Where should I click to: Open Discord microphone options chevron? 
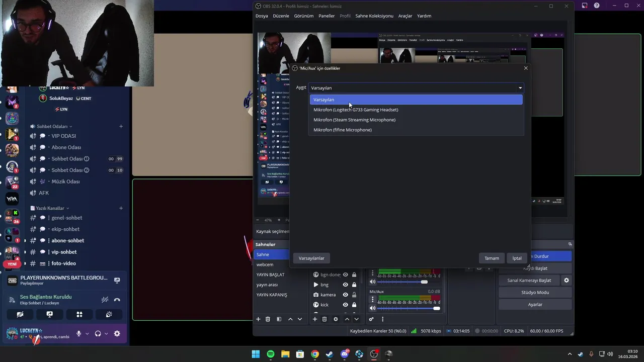tap(87, 333)
